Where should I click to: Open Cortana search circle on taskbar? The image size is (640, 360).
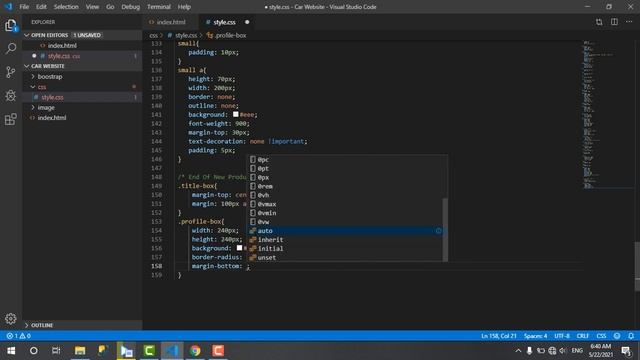point(33,351)
